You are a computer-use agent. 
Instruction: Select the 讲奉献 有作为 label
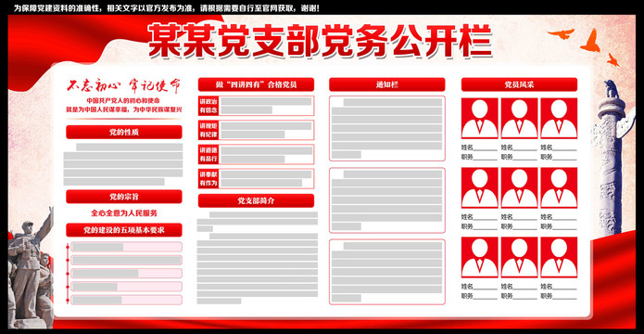click(208, 178)
